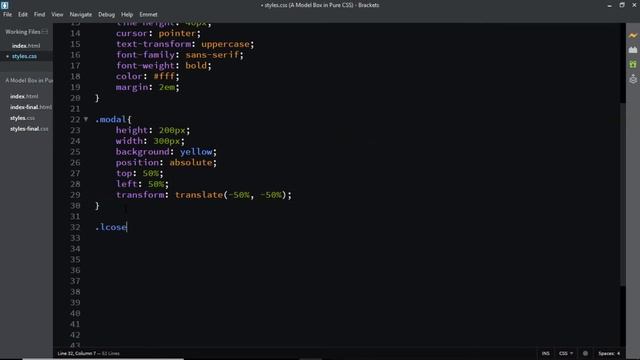Click the closing brace on line 30
Image resolution: width=640 pixels, height=360 pixels.
97,206
